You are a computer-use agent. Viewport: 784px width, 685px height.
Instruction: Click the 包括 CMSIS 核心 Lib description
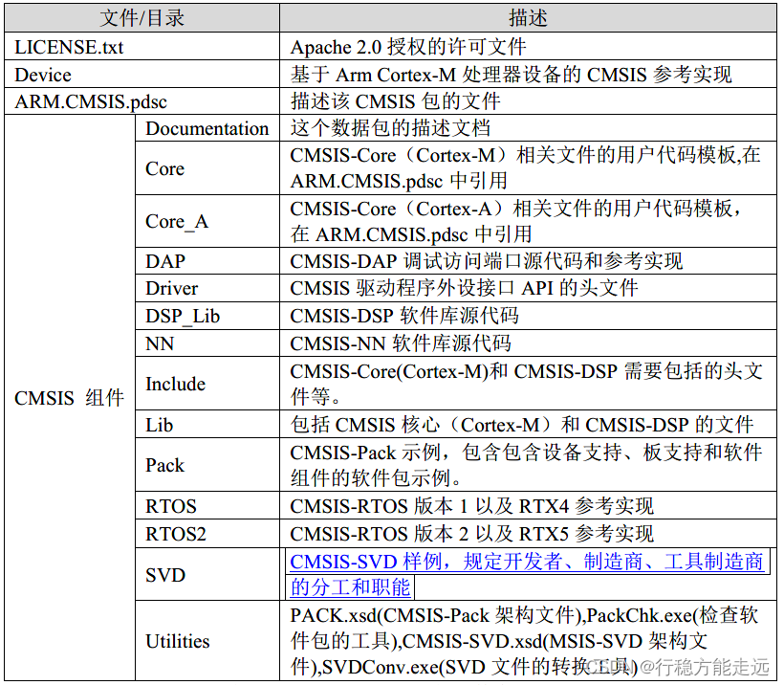click(521, 425)
